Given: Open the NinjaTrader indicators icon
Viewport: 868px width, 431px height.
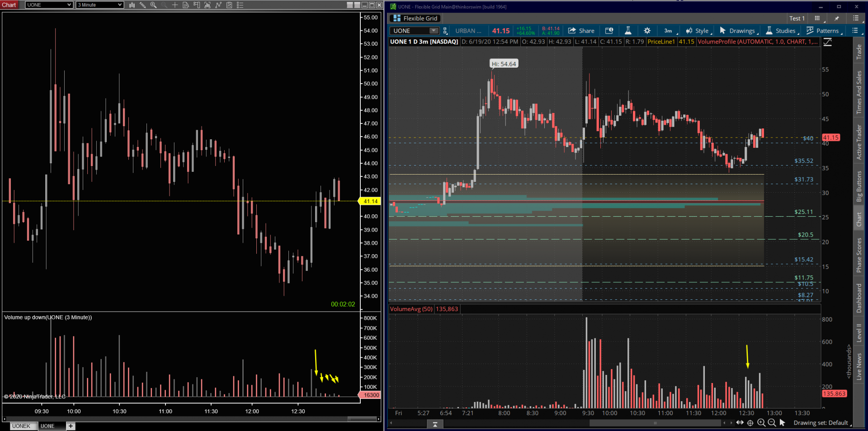Looking at the screenshot, I should (218, 5).
